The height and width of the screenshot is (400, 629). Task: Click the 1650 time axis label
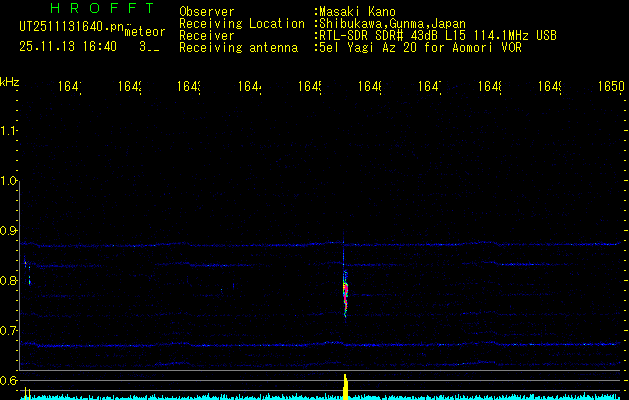[611, 88]
